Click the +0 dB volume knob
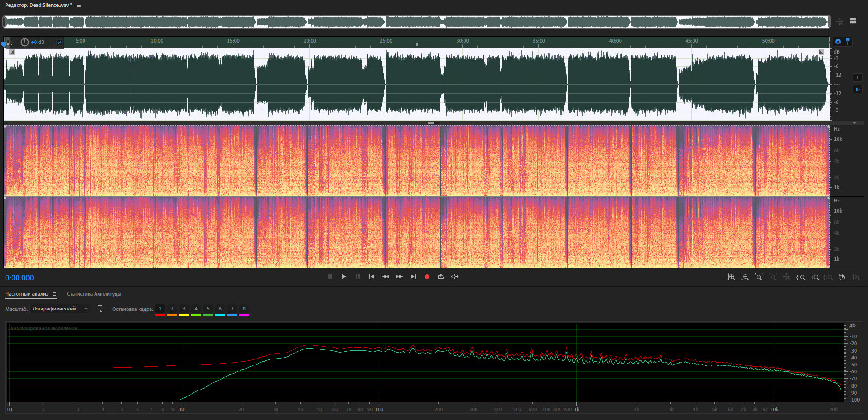 (25, 42)
